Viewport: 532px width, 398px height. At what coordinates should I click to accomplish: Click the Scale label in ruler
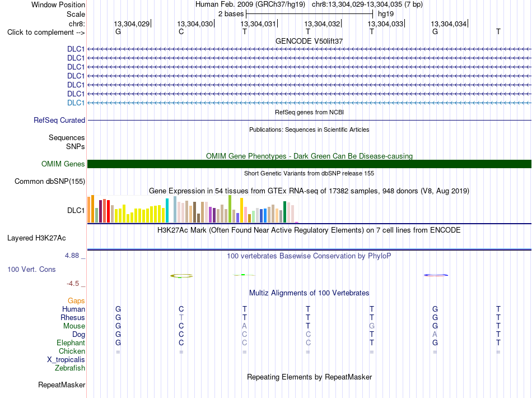tap(76, 14)
